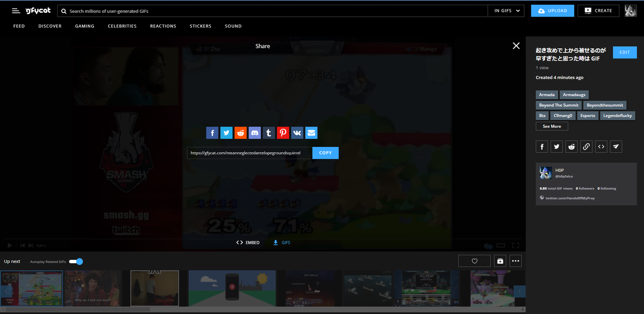Open the three-dots more options menu
The width and height of the screenshot is (644, 314).
pos(516,261)
